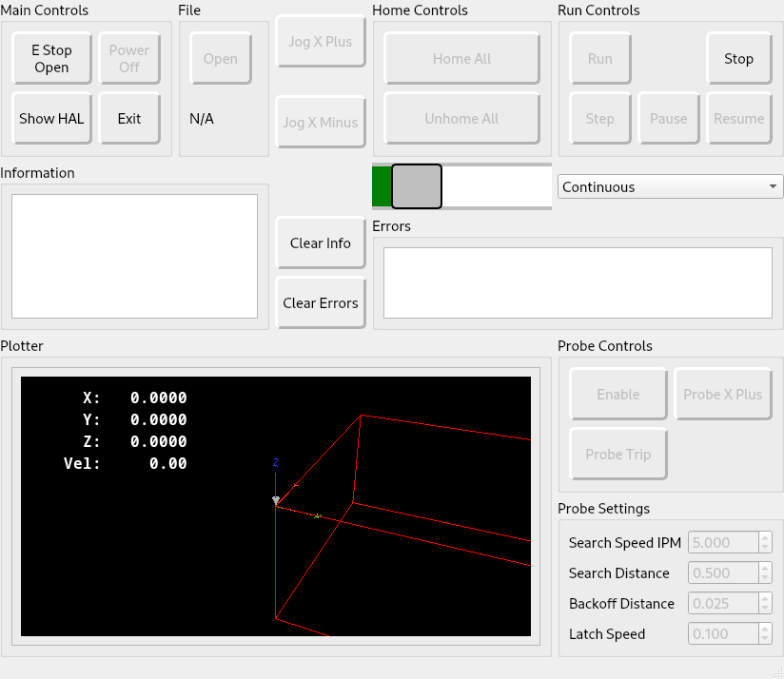Viewport: 784px width, 679px height.
Task: Expand the Continuous jog mode dropdown
Action: pos(670,187)
